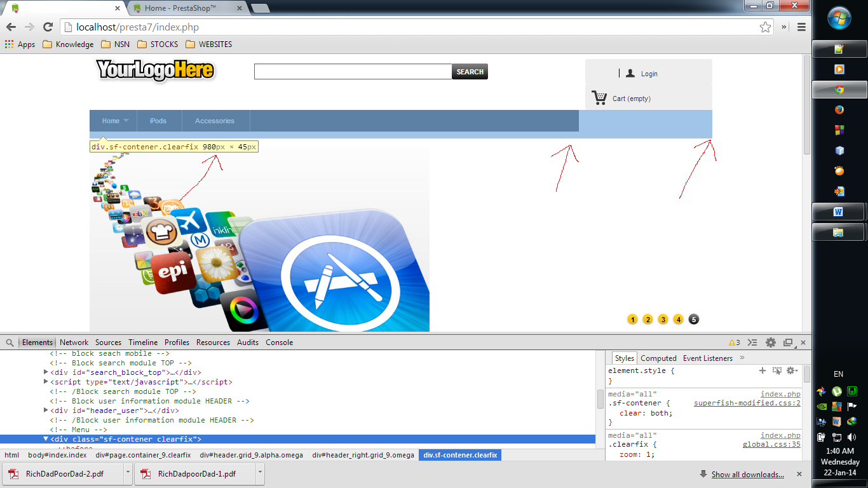Switch to the Sources panel tab
The image size is (868, 488).
108,342
